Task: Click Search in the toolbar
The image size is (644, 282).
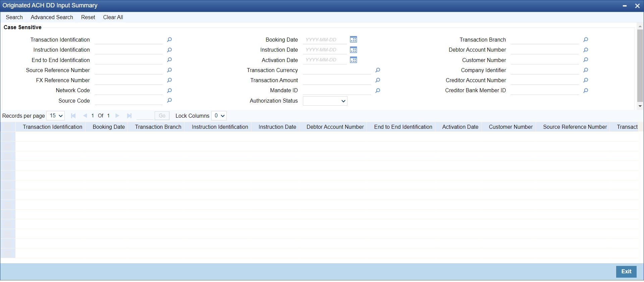Action: [14, 17]
